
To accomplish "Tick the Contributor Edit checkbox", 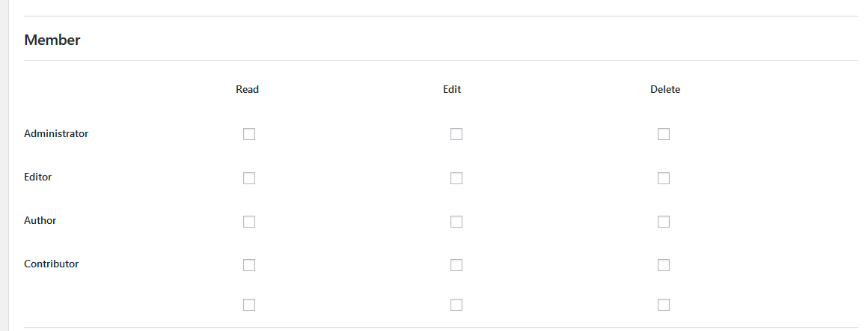I will tap(456, 265).
